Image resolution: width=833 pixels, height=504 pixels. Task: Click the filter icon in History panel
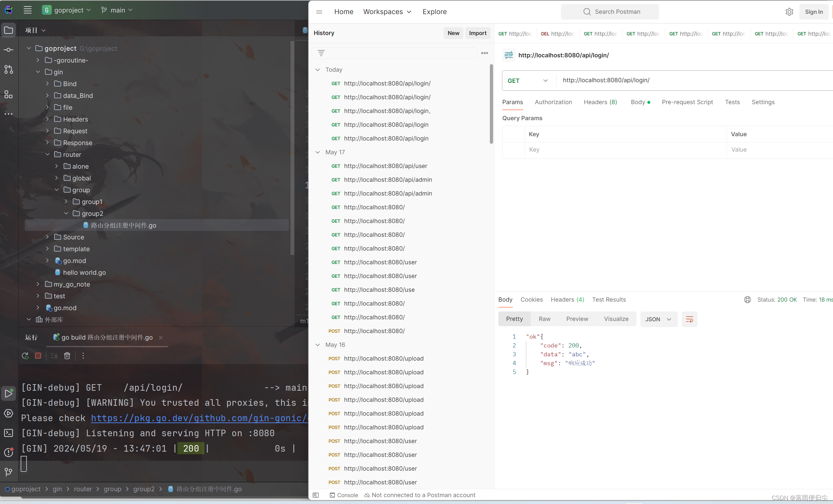click(321, 53)
